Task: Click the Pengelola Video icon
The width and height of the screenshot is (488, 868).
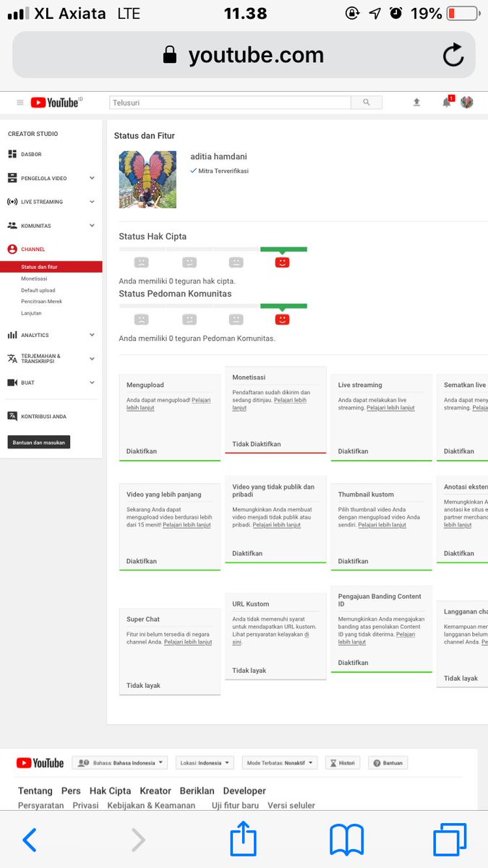Action: coord(12,178)
